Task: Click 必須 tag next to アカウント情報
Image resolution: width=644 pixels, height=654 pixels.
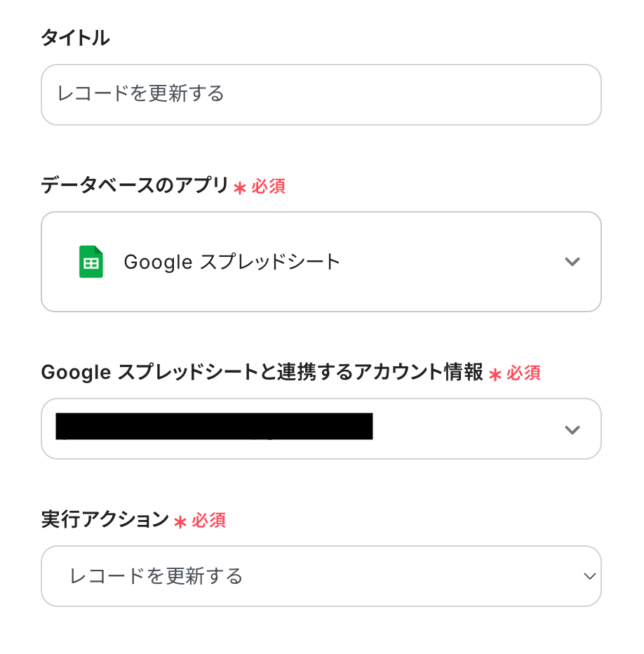Action: pos(523,373)
